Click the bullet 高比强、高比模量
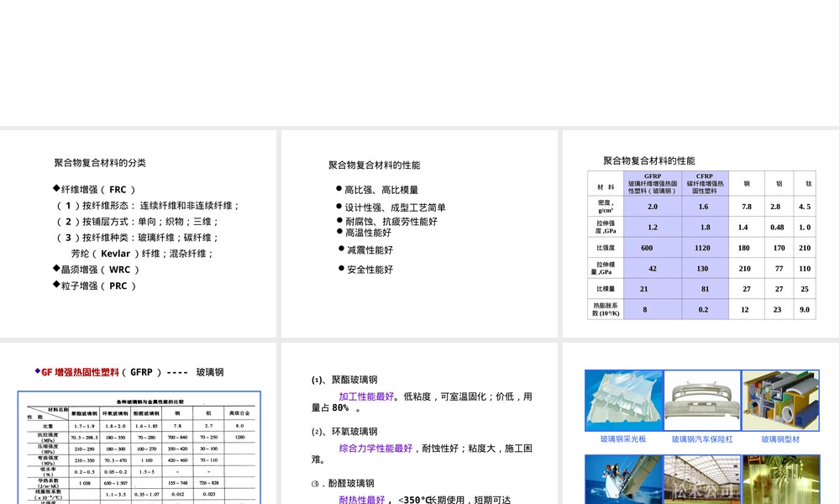The width and height of the screenshot is (840, 504). click(377, 190)
